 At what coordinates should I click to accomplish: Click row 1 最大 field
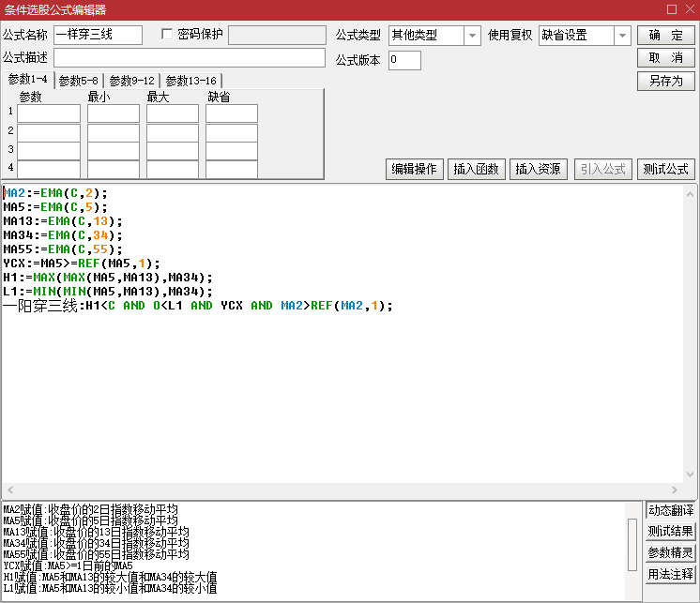173,113
